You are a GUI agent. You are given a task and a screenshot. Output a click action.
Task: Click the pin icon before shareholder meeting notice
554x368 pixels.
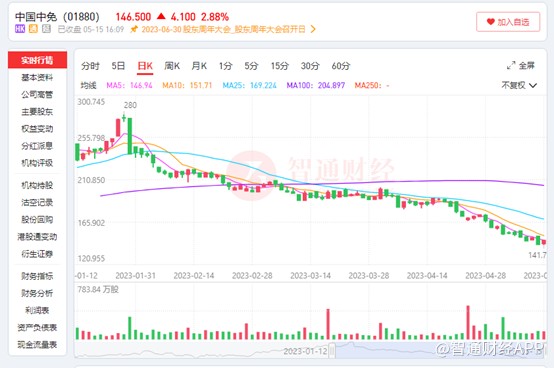click(134, 29)
